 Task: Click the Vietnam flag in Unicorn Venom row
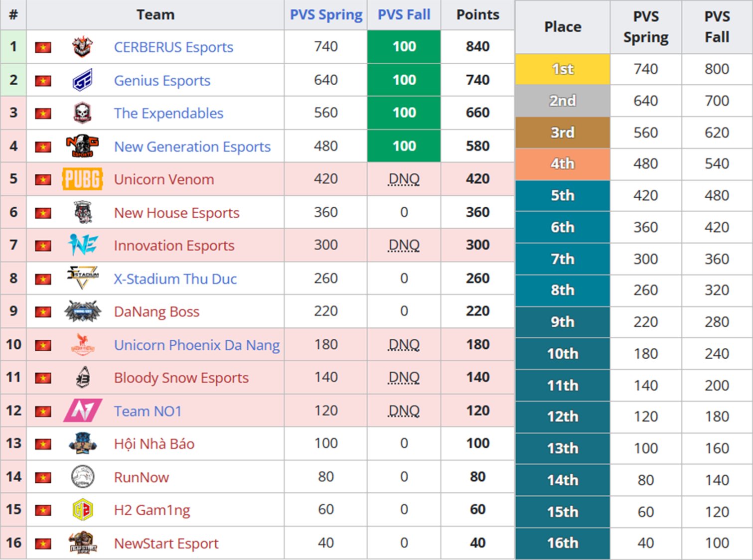43,179
